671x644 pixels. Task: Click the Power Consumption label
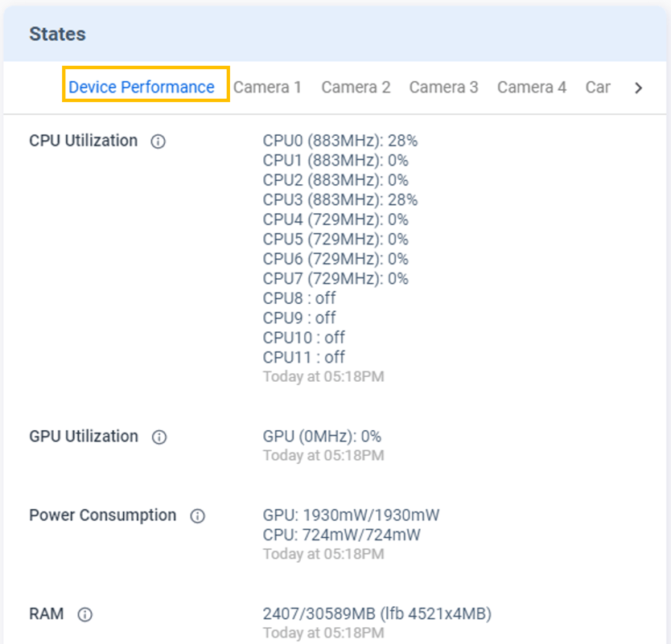tap(102, 515)
